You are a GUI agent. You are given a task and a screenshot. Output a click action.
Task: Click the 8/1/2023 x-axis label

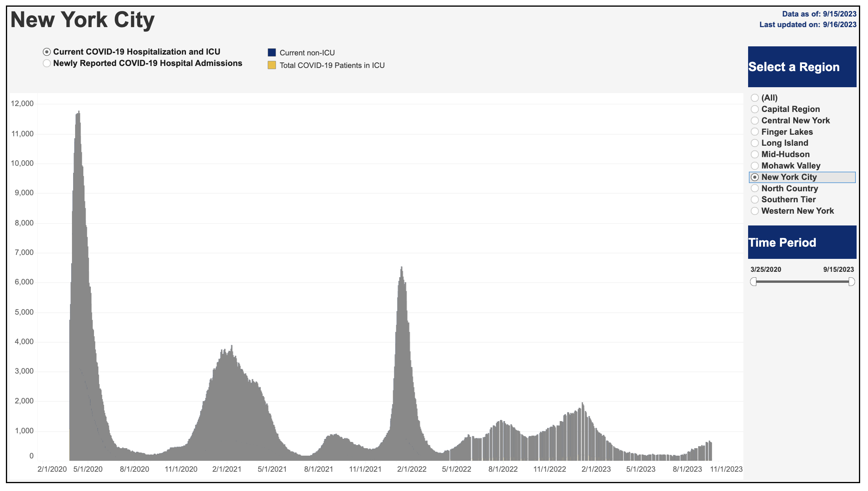point(688,469)
